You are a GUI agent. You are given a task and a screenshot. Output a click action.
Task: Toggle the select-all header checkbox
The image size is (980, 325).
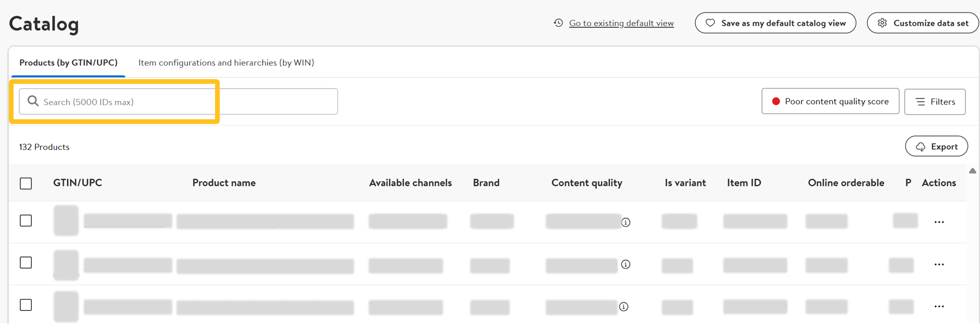point(26,183)
